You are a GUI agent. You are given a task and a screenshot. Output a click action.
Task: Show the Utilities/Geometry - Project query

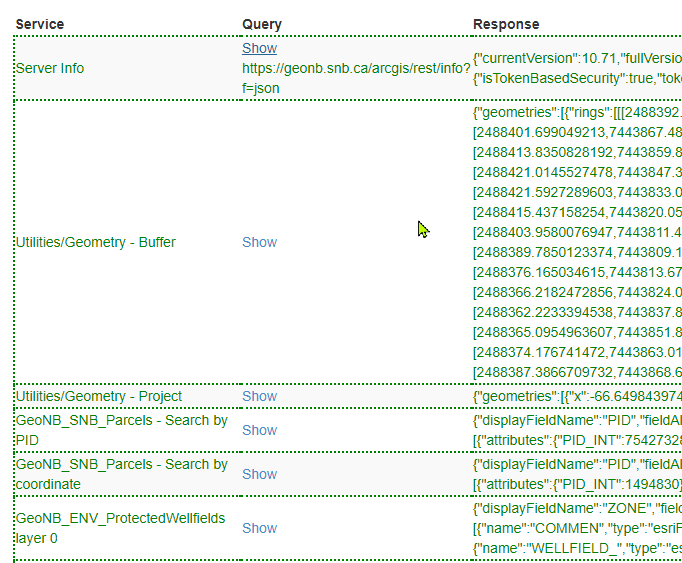coord(259,396)
